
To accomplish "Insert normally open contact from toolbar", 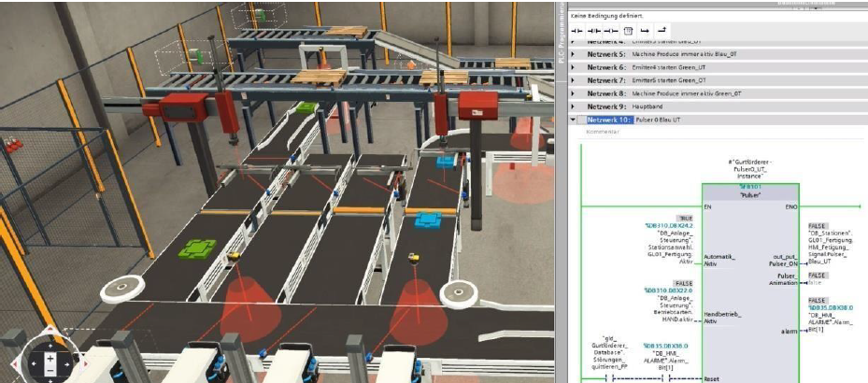I will [x=576, y=30].
